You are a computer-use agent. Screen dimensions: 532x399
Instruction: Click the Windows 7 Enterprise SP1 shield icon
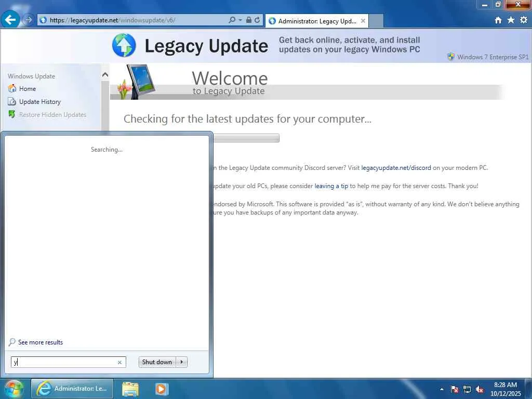[451, 57]
